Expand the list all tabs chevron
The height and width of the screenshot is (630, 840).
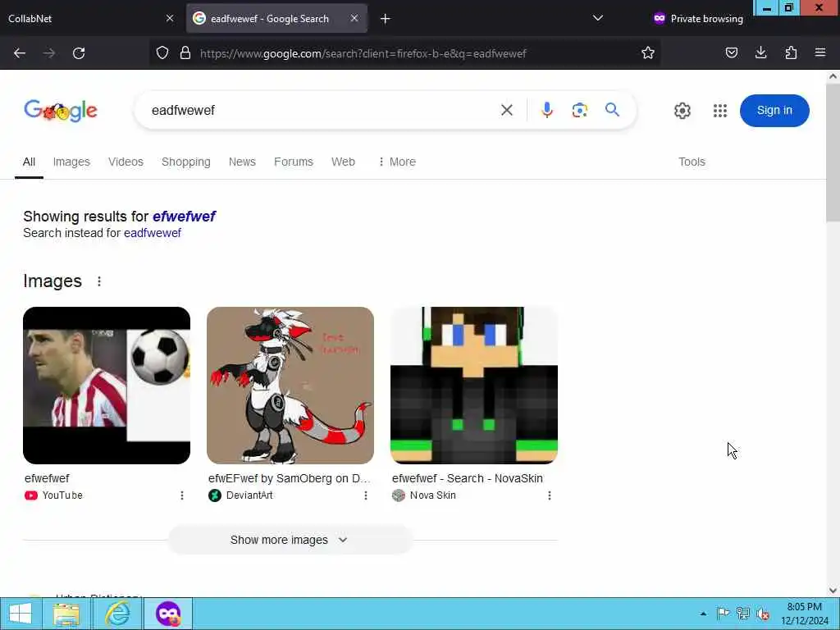598,18
